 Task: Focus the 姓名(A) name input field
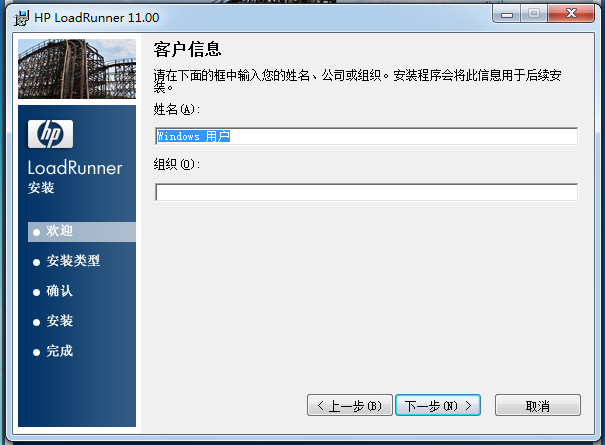366,136
